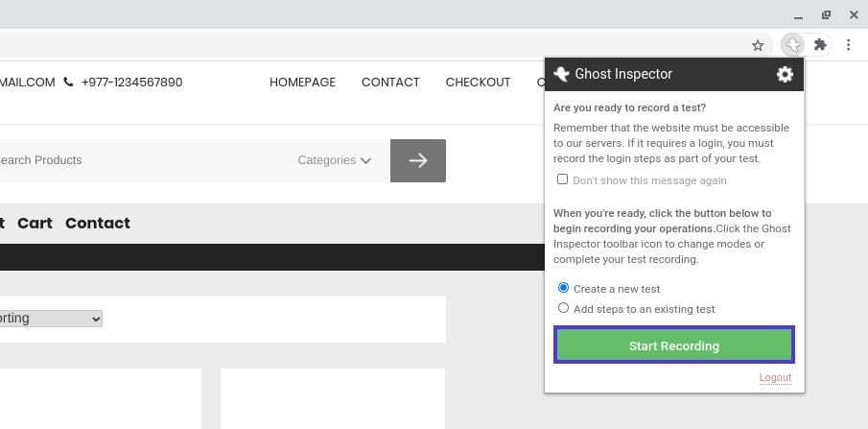Click the Ghost Inspector toolbar extension icon
The width and height of the screenshot is (868, 429).
[792, 45]
